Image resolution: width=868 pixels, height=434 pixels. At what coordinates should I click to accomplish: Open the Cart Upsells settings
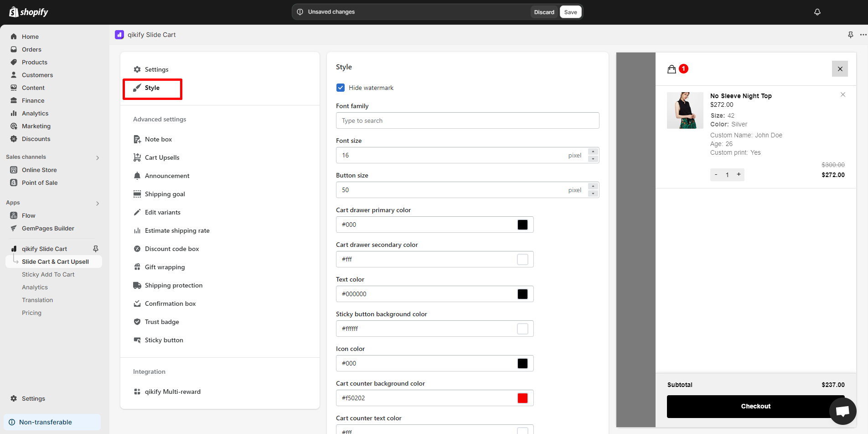coord(162,157)
